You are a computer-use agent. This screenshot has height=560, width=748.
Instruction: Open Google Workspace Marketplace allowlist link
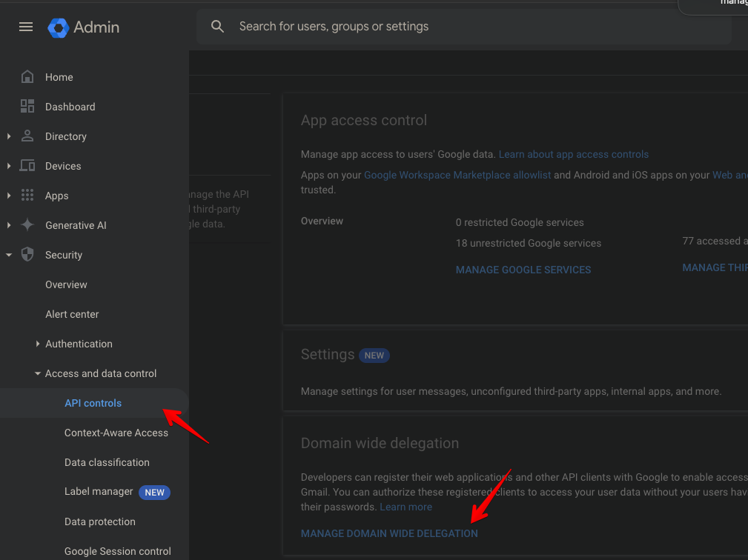click(x=457, y=175)
